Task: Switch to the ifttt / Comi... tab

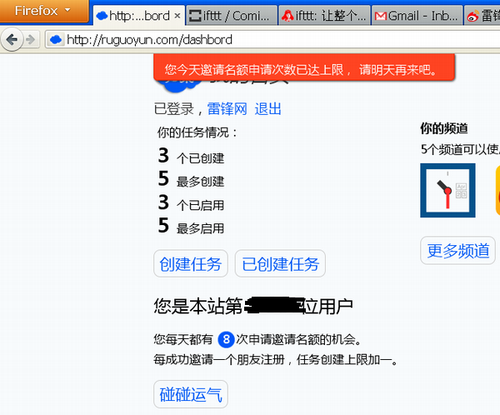Action: point(231,16)
